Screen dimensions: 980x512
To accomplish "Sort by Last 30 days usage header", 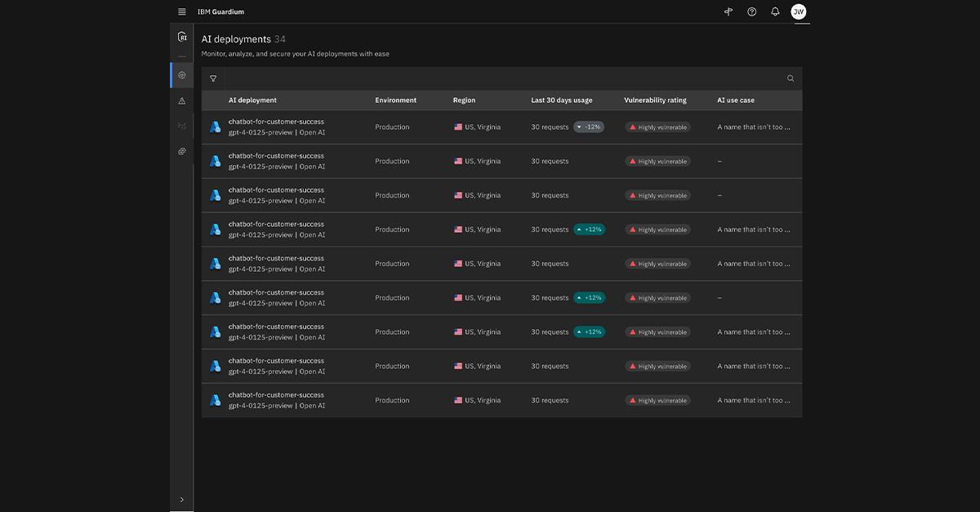I will coord(562,100).
